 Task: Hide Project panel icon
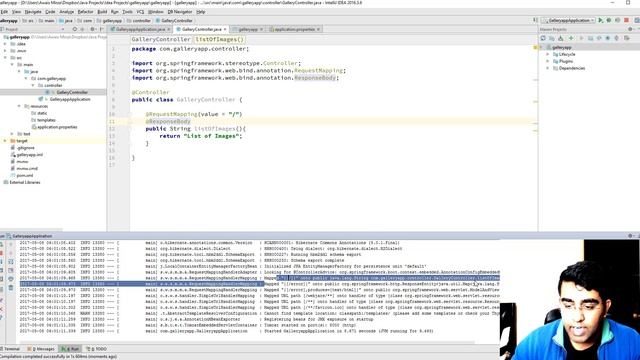(102, 29)
